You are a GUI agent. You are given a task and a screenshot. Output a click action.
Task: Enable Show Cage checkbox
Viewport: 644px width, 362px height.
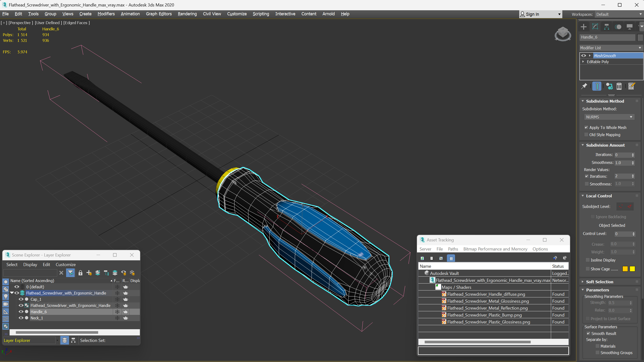(x=588, y=269)
